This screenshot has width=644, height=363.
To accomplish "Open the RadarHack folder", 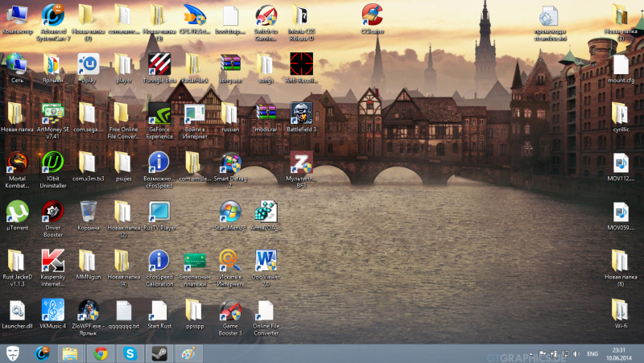I will click(x=193, y=64).
